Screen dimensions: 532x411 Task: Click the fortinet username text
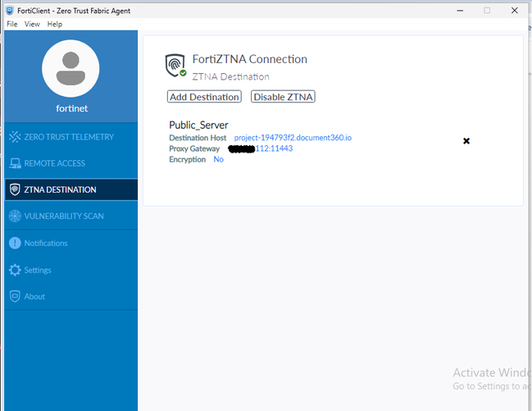(x=71, y=108)
